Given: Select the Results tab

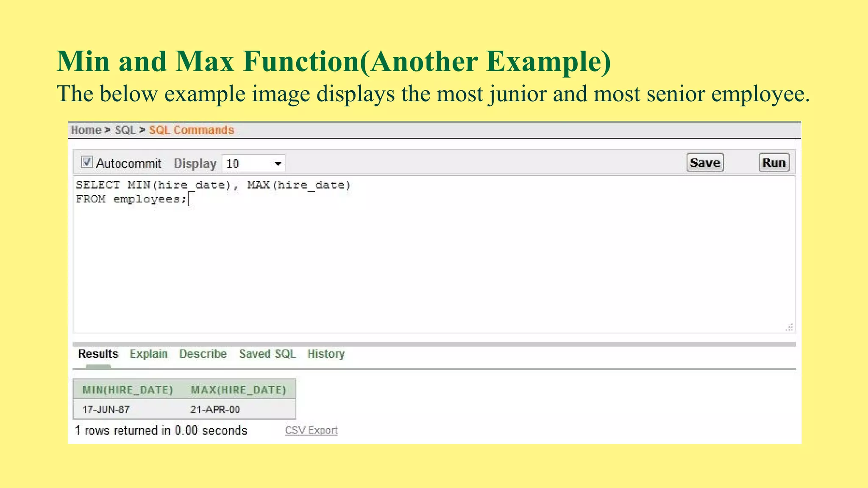Looking at the screenshot, I should (x=98, y=354).
